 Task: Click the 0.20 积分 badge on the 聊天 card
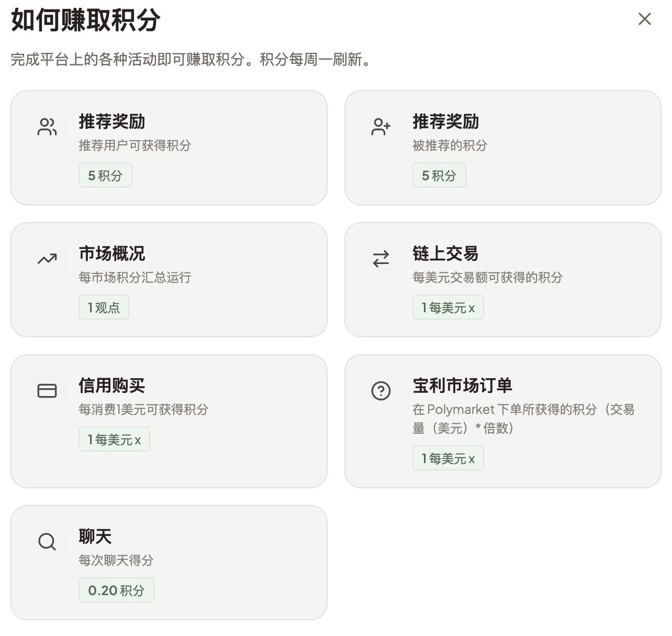pyautogui.click(x=116, y=589)
